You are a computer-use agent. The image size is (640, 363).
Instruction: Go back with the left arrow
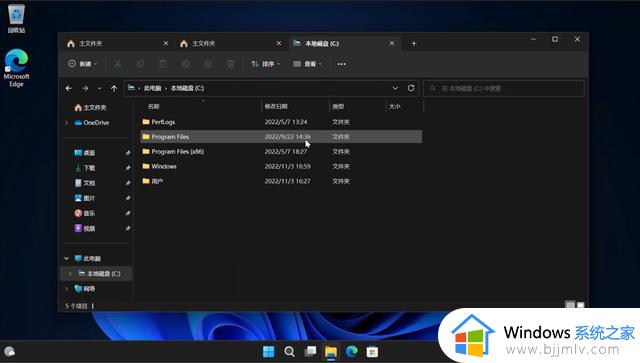(69, 88)
